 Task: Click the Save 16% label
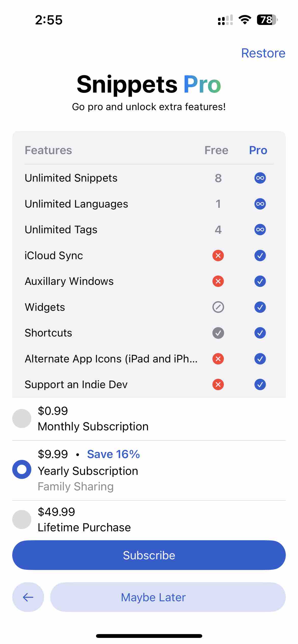(x=114, y=454)
